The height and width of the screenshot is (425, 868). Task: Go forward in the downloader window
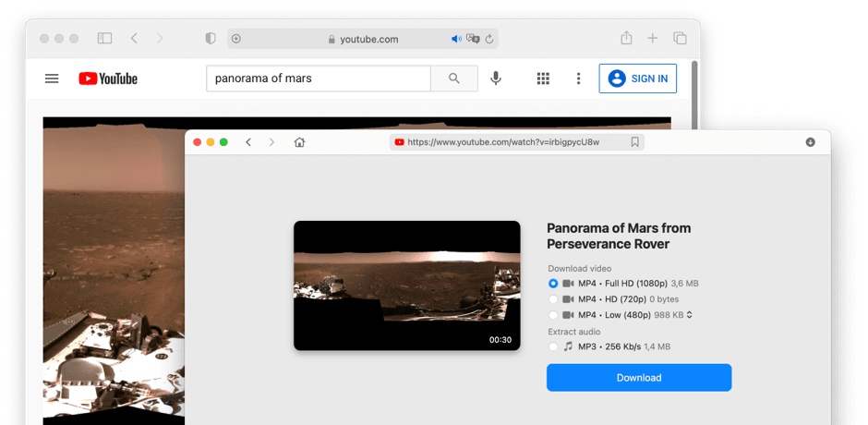coord(271,142)
